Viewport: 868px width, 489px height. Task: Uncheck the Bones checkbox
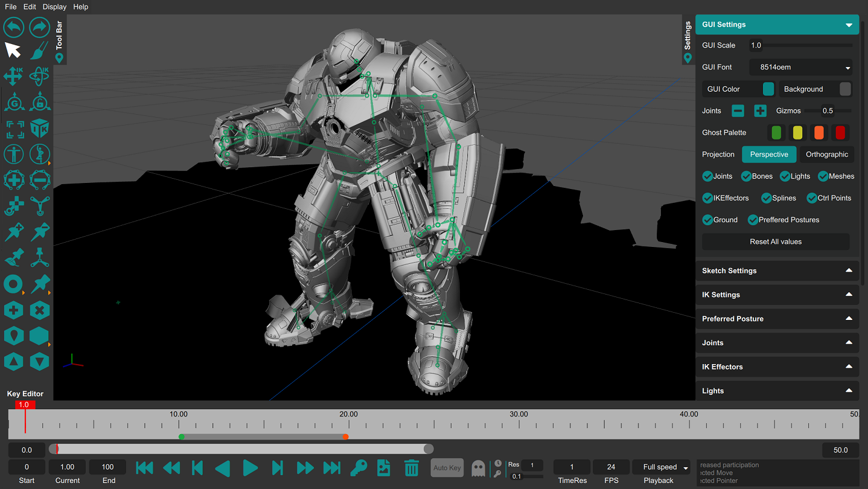click(747, 176)
